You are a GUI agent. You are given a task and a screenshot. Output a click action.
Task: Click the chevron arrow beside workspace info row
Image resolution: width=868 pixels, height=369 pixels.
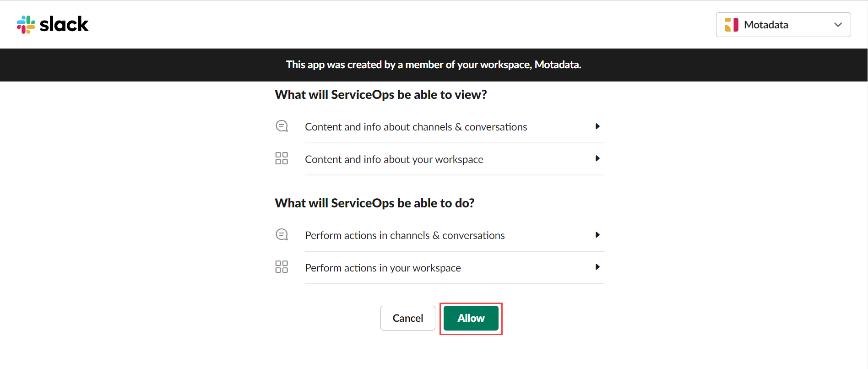pos(597,158)
